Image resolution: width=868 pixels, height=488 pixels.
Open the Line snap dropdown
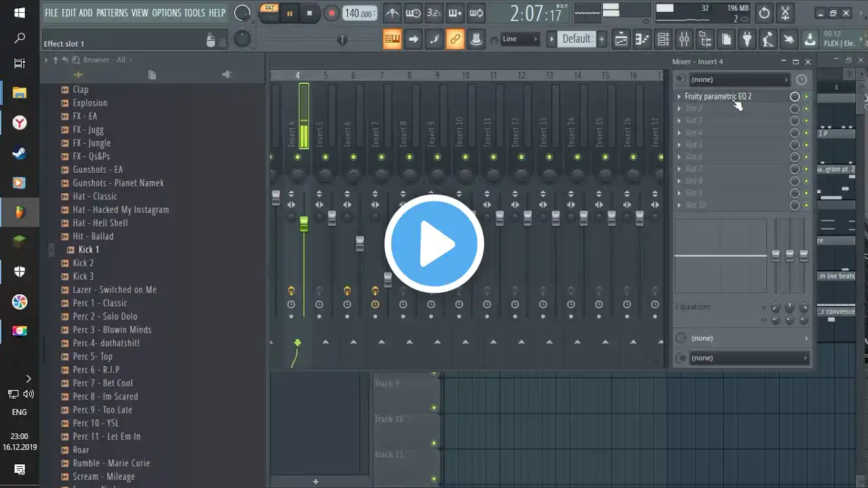tap(520, 39)
